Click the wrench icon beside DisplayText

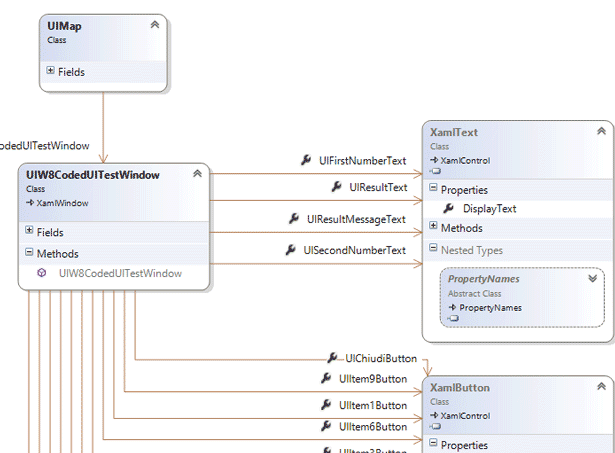coord(449,208)
